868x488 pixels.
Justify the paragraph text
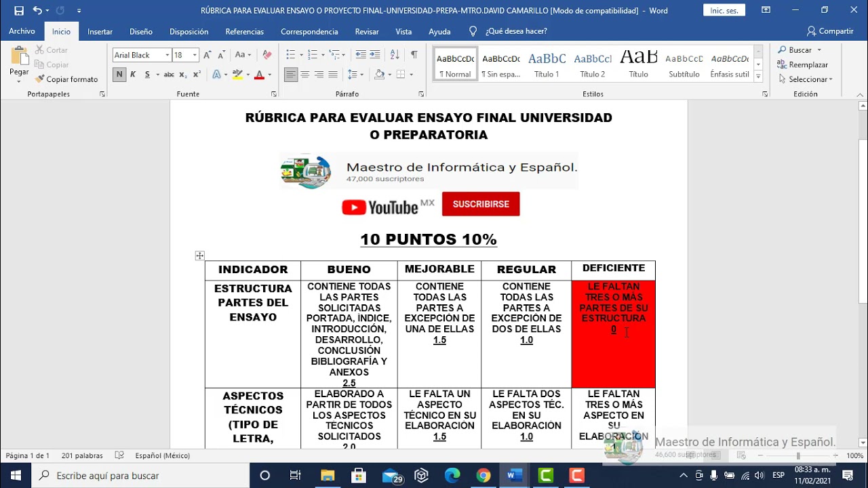(x=333, y=75)
